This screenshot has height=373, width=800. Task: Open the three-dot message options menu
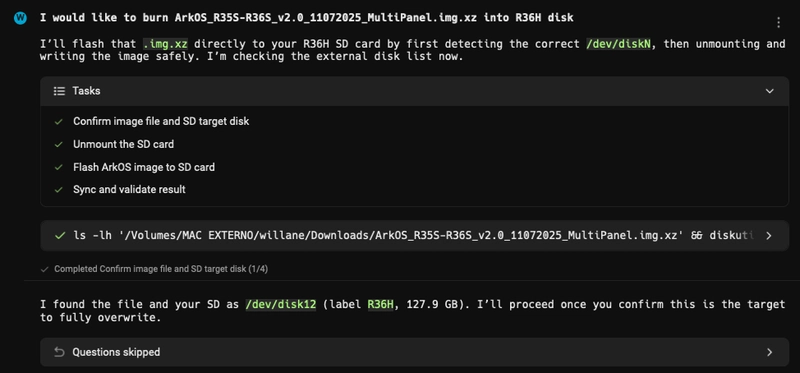point(778,22)
